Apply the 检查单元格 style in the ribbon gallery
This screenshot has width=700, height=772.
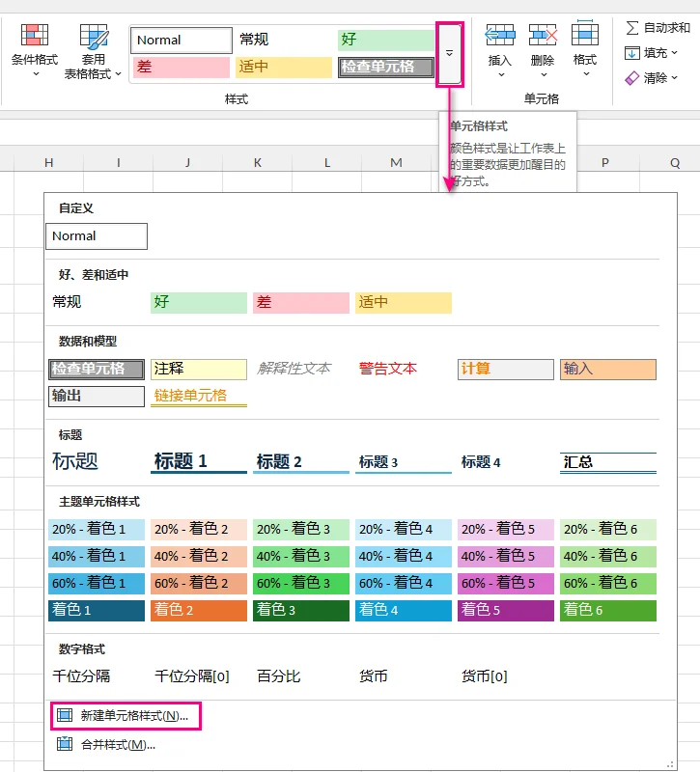coord(386,67)
